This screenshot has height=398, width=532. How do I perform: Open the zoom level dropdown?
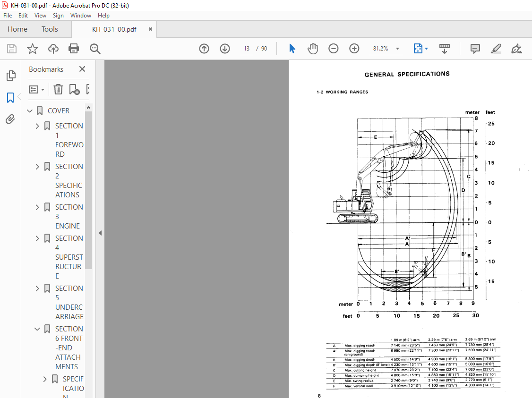coord(397,49)
